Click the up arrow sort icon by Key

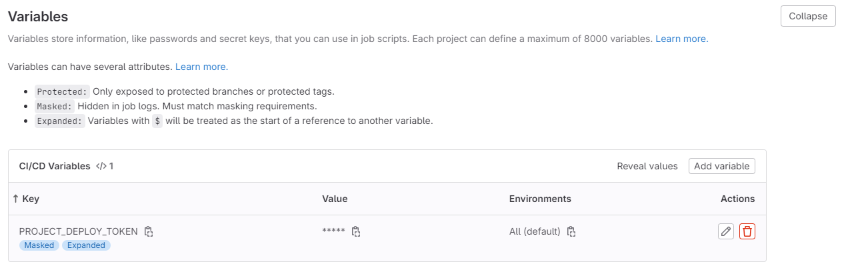tap(15, 199)
